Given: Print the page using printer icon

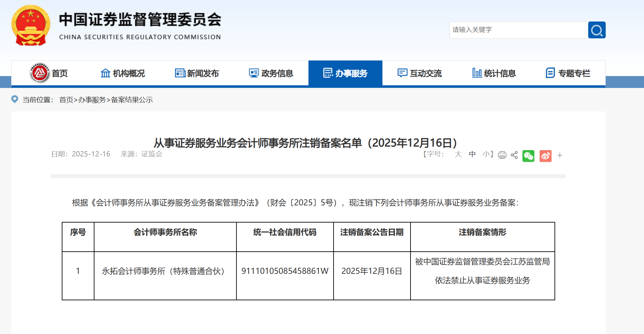Looking at the screenshot, I should point(502,155).
